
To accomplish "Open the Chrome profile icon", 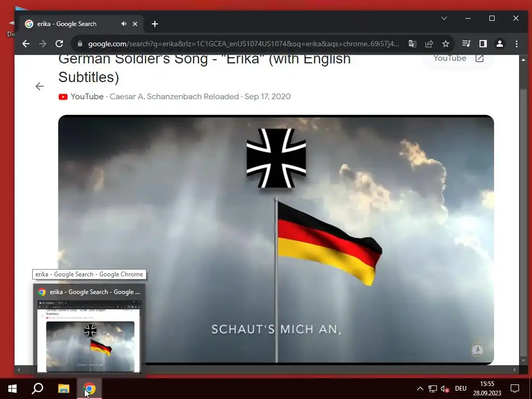I will [x=500, y=44].
